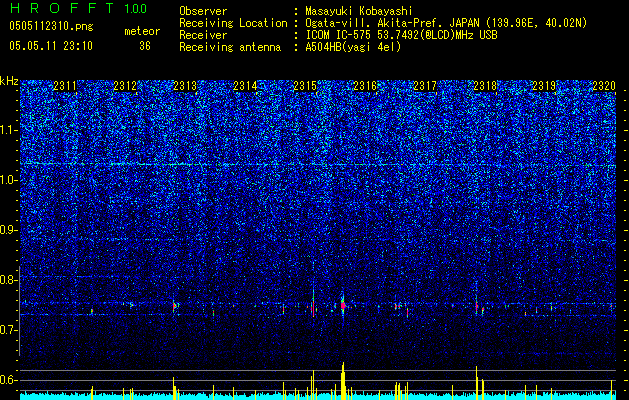Screen dimensions: 629x400
Task: Click the 1.0 kHz axis label
Action: tap(9, 180)
